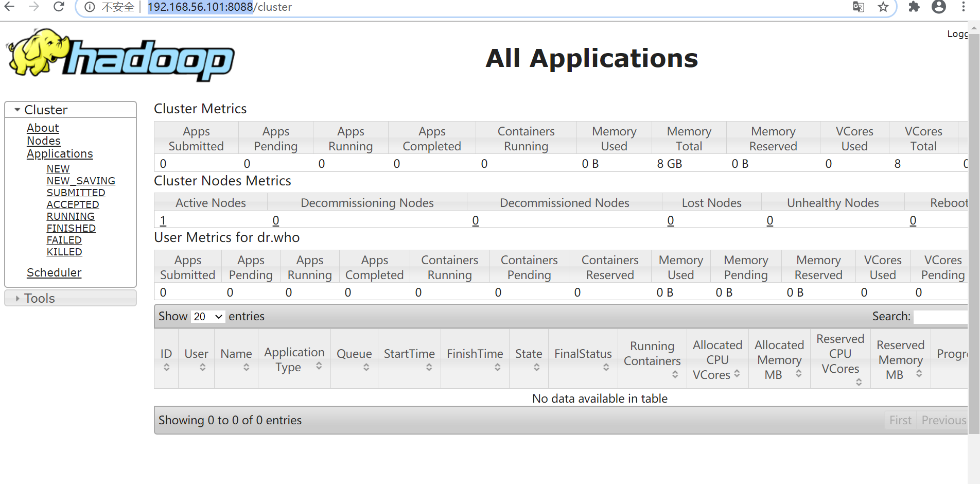Click the browser address bar URL

[220, 7]
